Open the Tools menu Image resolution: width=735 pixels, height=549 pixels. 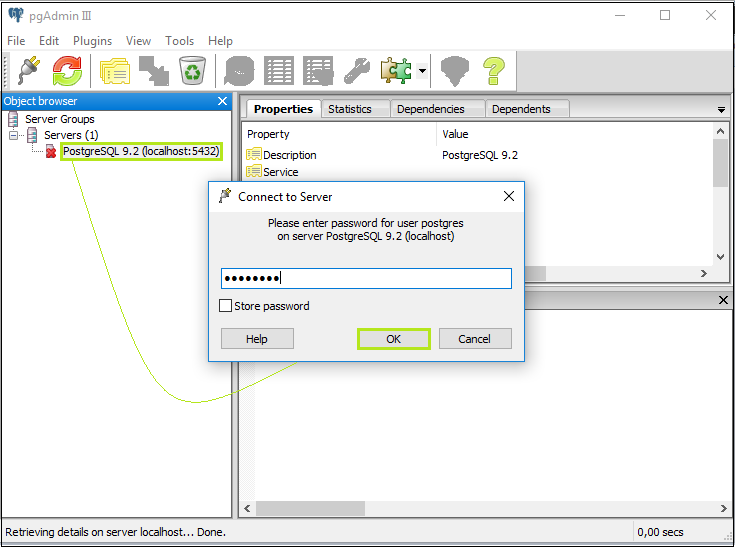pyautogui.click(x=180, y=41)
